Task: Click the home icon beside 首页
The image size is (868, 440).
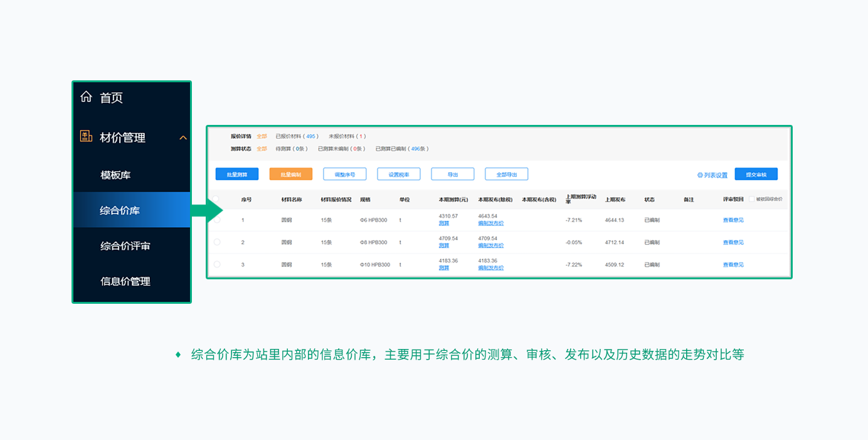Action: [87, 97]
